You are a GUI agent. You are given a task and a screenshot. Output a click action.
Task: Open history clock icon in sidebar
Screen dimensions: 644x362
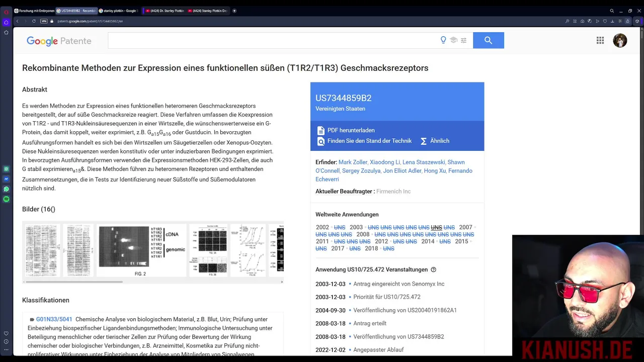(x=6, y=341)
